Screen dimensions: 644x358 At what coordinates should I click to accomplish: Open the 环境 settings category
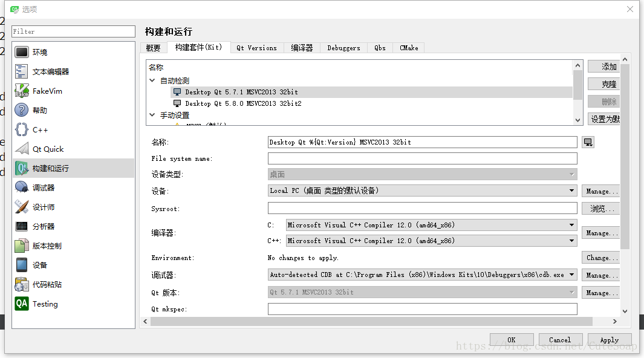[73, 52]
